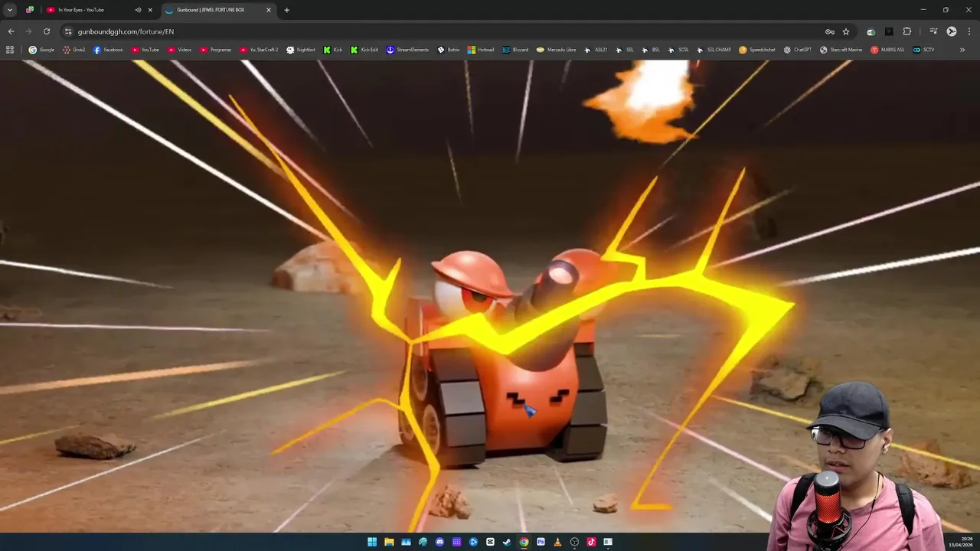Open the StreamElements bookmark

coord(407,50)
